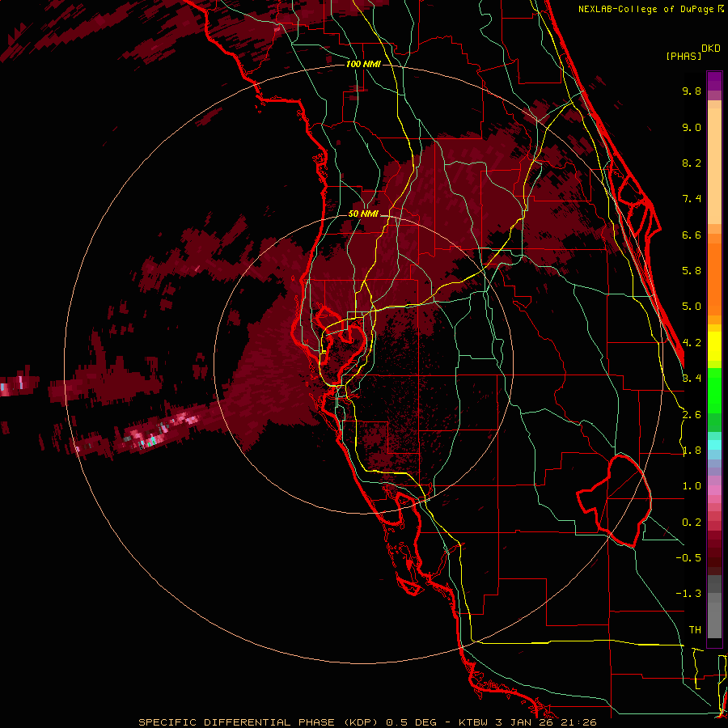Click the 1.0 color scale value
728x728 pixels.
(692, 486)
